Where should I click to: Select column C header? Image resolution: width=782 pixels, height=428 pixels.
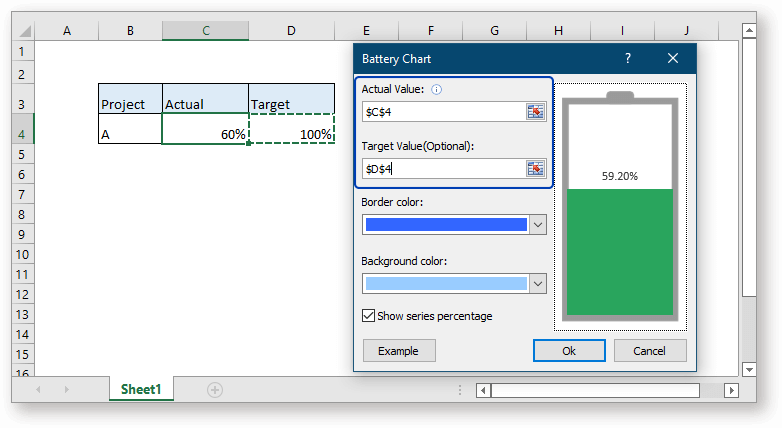pyautogui.click(x=205, y=31)
